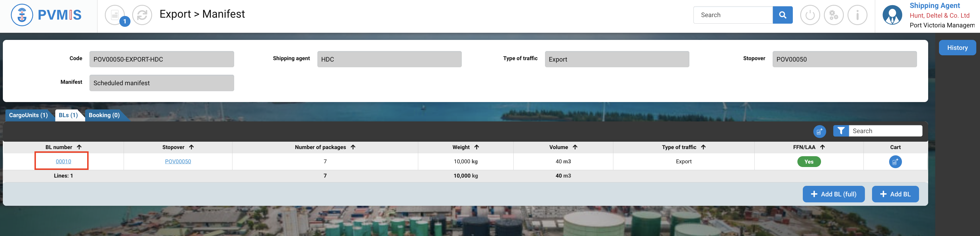
Task: Click the information icon in header
Action: point(857,15)
